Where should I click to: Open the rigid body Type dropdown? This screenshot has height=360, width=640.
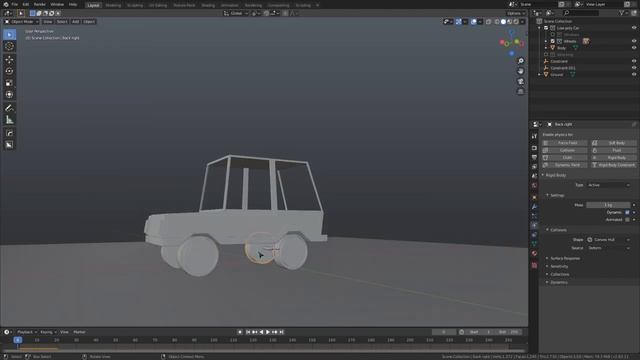pyautogui.click(x=609, y=185)
